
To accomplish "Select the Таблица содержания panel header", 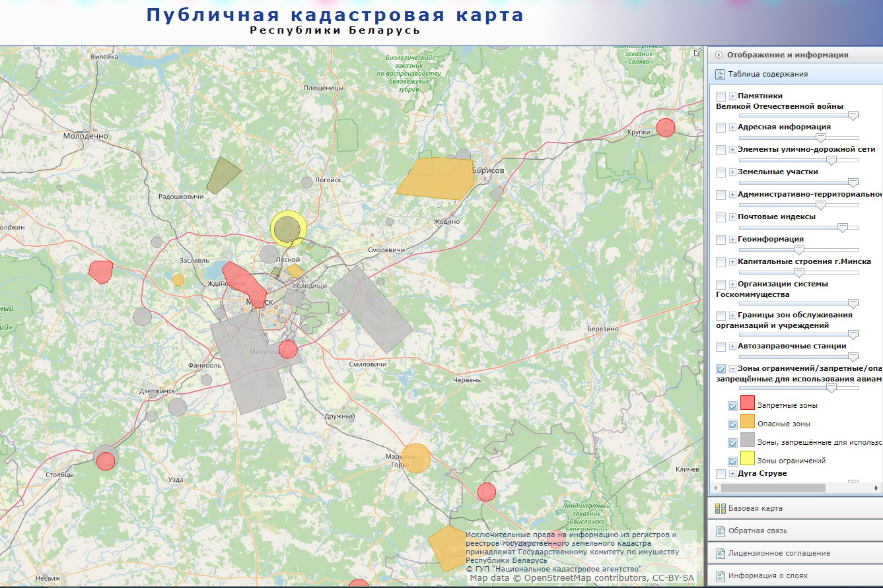I will 767,75.
